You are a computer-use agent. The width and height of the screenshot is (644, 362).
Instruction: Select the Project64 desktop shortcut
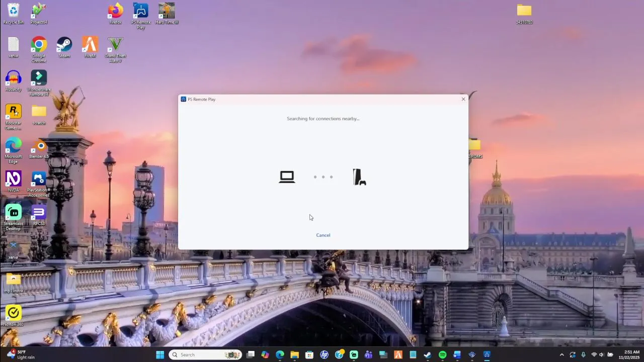[39, 14]
